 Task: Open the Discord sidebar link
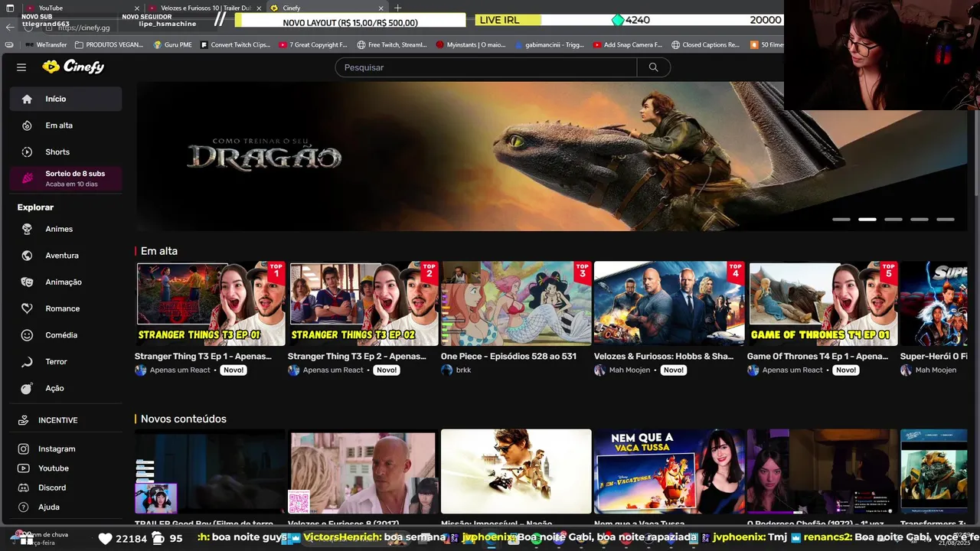[x=66, y=487]
